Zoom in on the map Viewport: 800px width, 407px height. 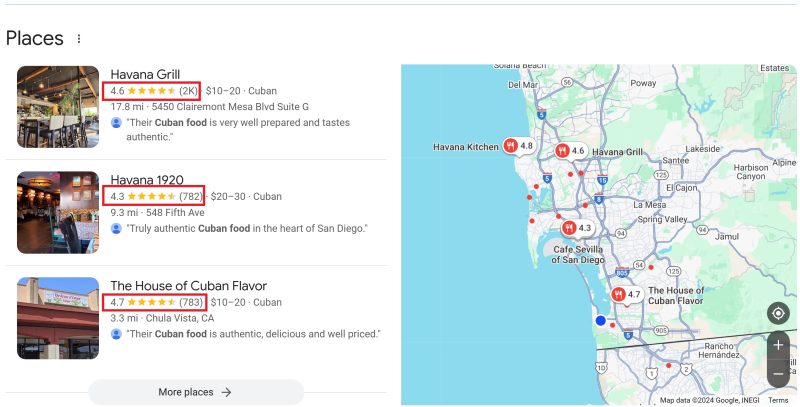[x=778, y=345]
